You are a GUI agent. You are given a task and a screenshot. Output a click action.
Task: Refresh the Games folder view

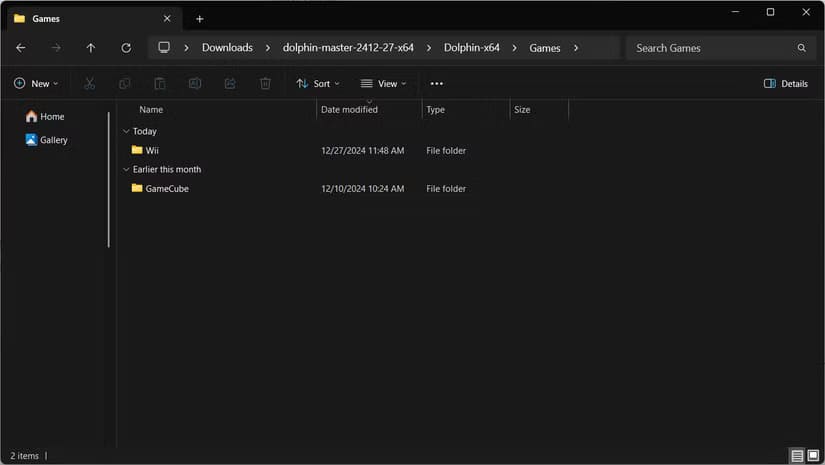pos(126,48)
